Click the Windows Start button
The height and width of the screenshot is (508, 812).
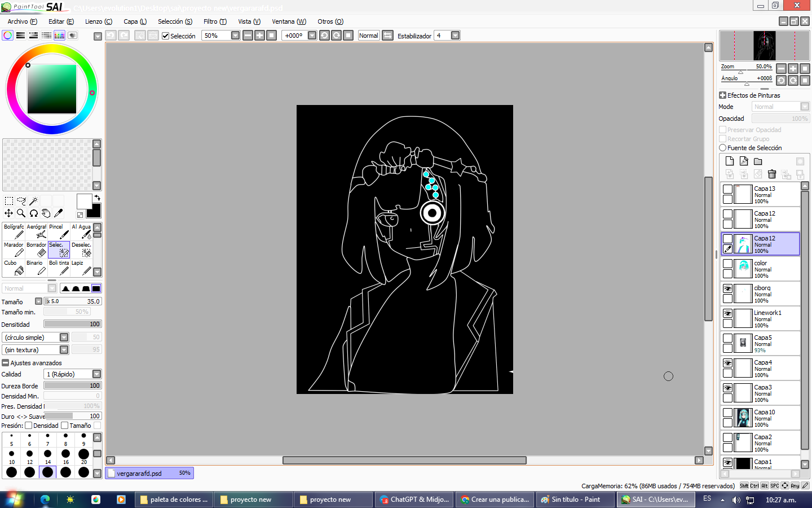point(14,500)
